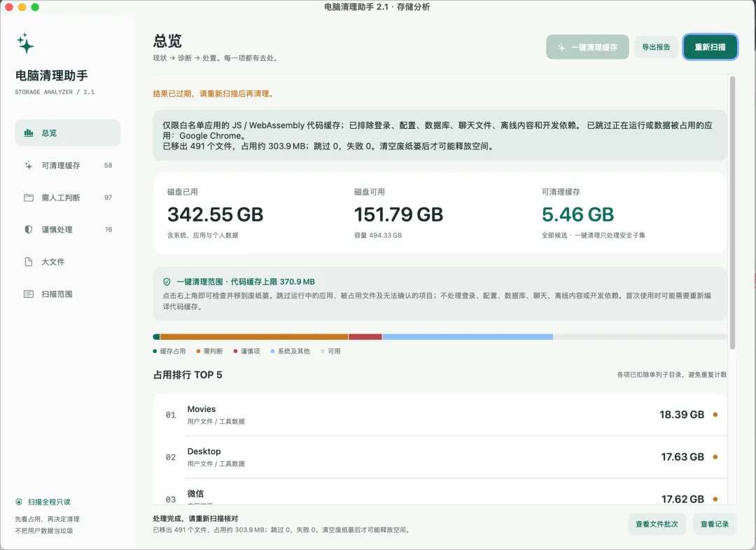The width and height of the screenshot is (756, 550).
Task: Click the 扫描范围 list icon
Action: (29, 294)
